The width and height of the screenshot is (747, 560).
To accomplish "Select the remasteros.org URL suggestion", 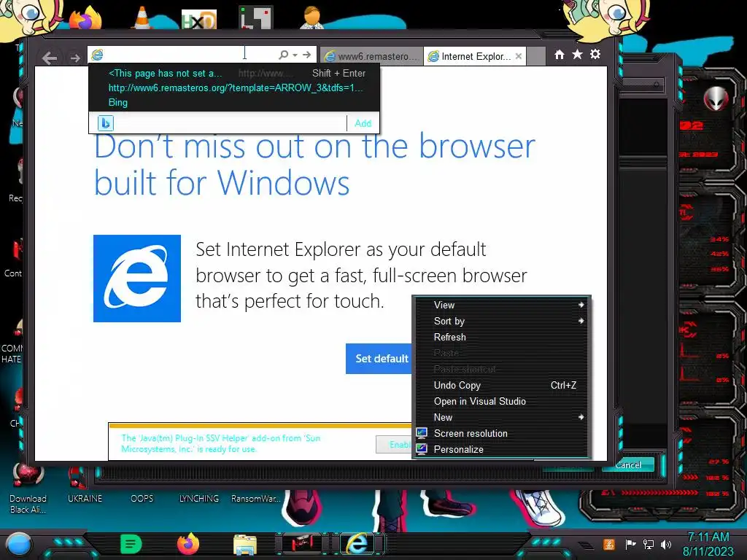I will point(236,87).
